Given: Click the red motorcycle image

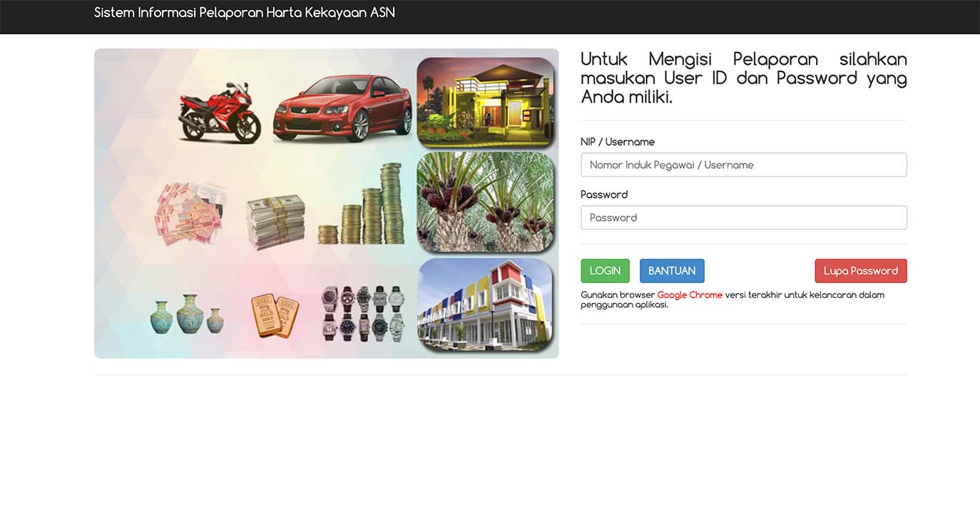Looking at the screenshot, I should point(219,111).
